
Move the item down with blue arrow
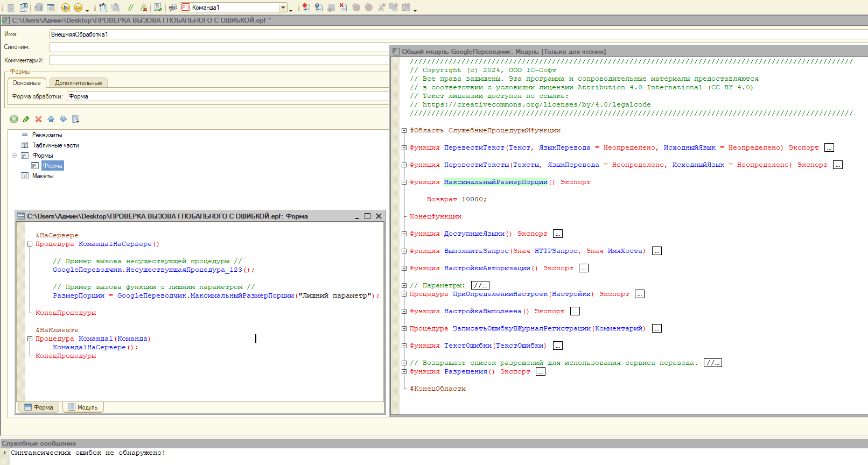click(63, 119)
